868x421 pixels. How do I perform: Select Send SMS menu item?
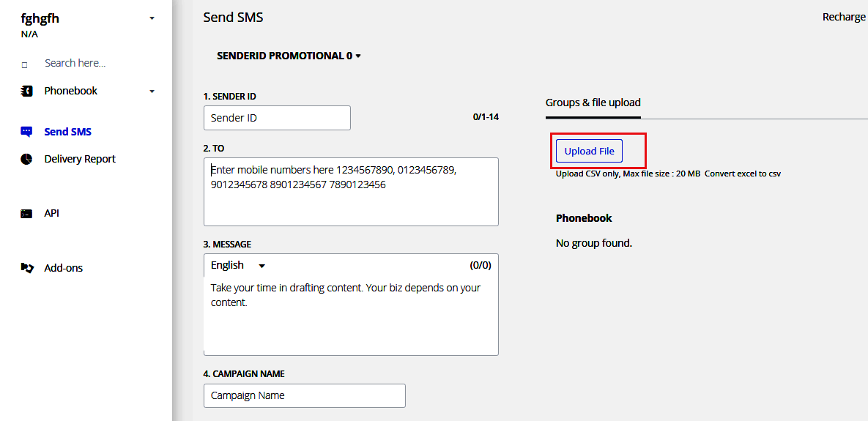coord(67,132)
